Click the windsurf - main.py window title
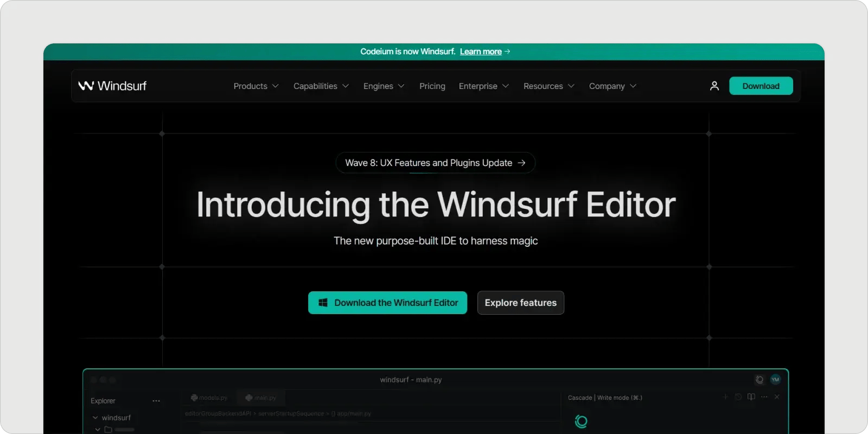Screen dimensions: 868x434 pyautogui.click(x=411, y=380)
